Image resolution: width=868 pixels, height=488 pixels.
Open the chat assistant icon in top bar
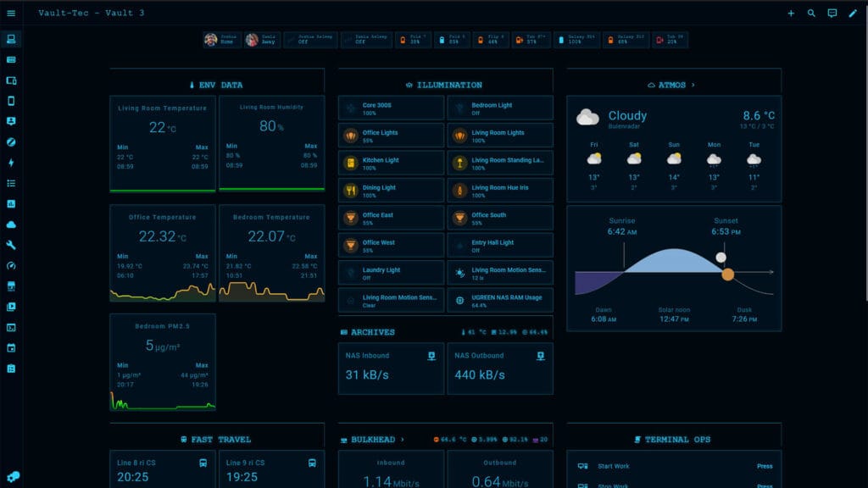pos(832,14)
